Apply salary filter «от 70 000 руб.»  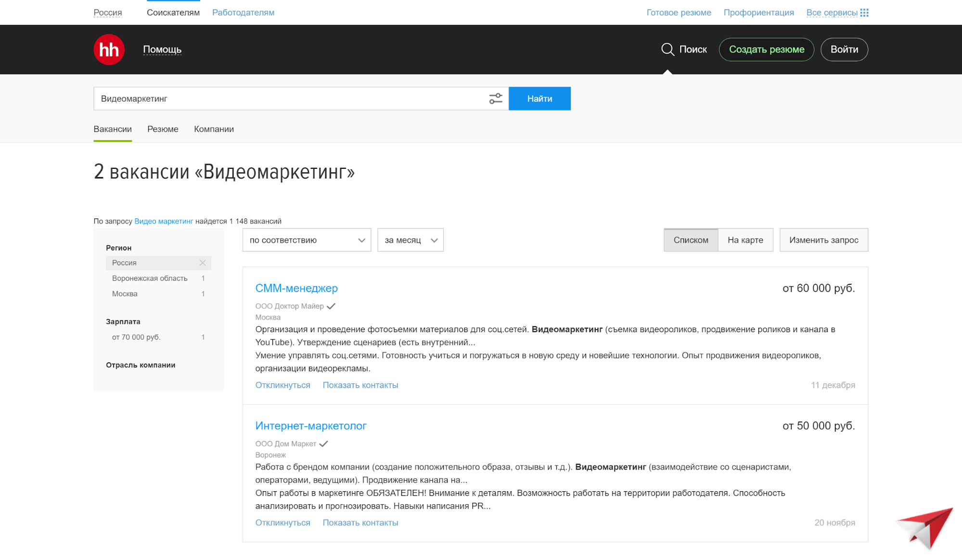coord(136,337)
